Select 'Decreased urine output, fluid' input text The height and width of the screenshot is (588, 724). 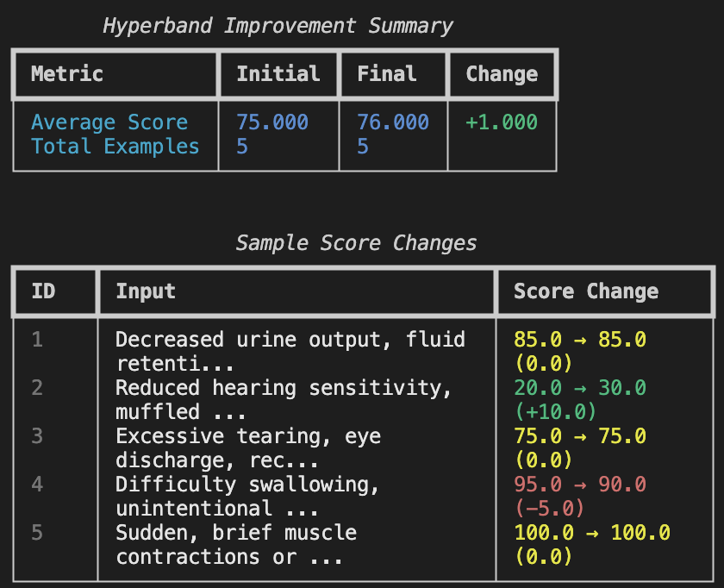coord(290,341)
